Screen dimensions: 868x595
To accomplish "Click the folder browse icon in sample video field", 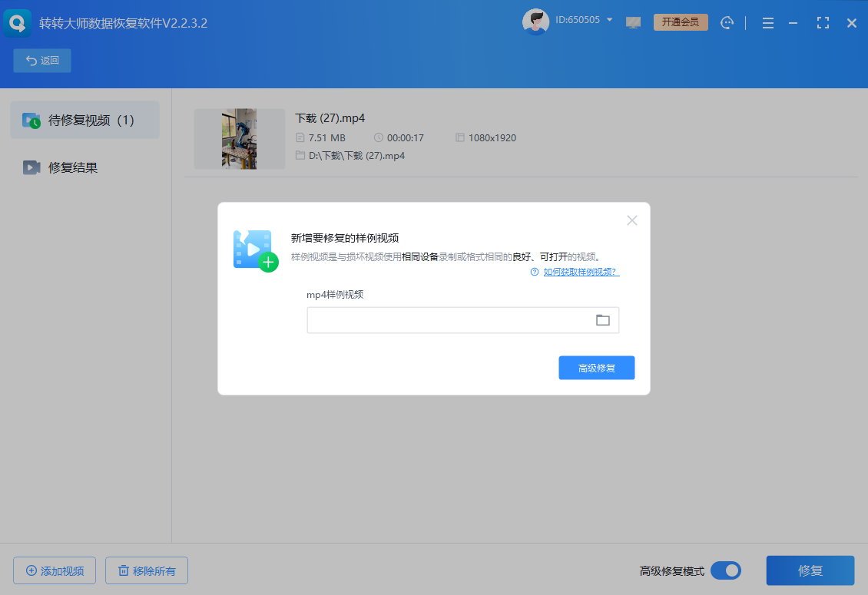I will (x=602, y=320).
